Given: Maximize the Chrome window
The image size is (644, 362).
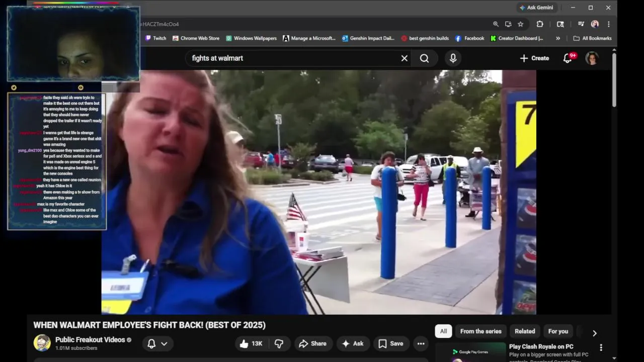Looking at the screenshot, I should tap(591, 8).
